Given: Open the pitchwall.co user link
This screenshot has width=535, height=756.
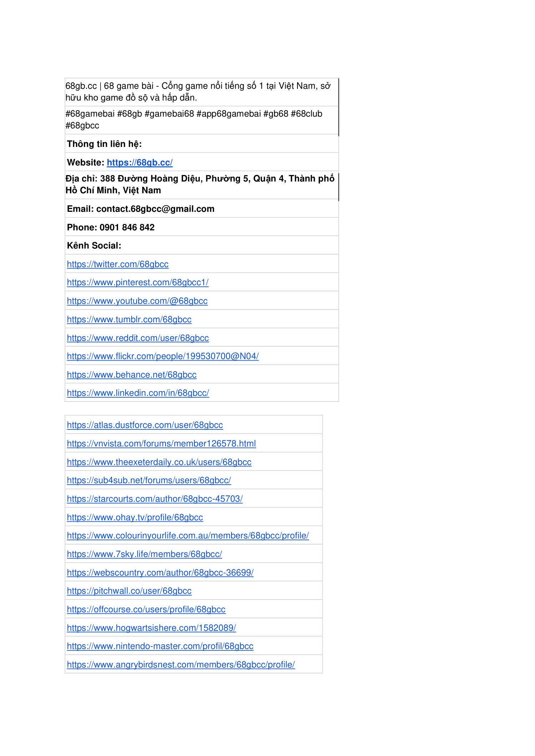Looking at the screenshot, I should (x=129, y=591).
